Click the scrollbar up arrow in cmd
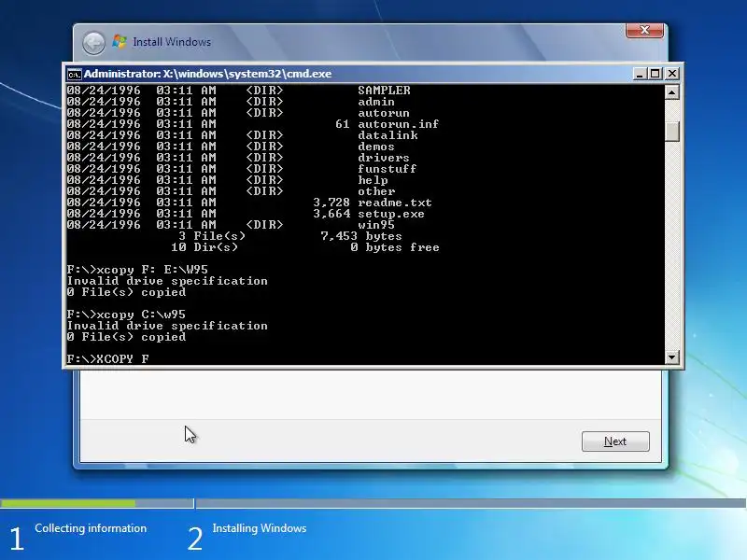 pyautogui.click(x=671, y=91)
